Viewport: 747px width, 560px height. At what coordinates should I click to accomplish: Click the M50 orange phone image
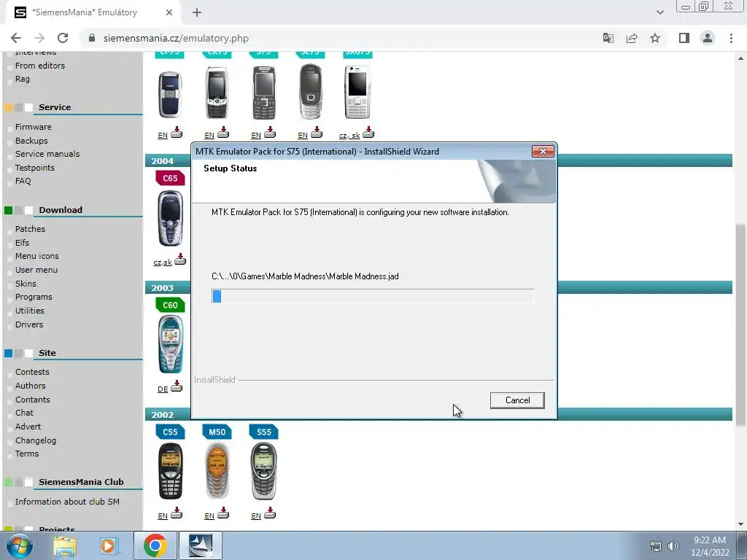pyautogui.click(x=217, y=471)
